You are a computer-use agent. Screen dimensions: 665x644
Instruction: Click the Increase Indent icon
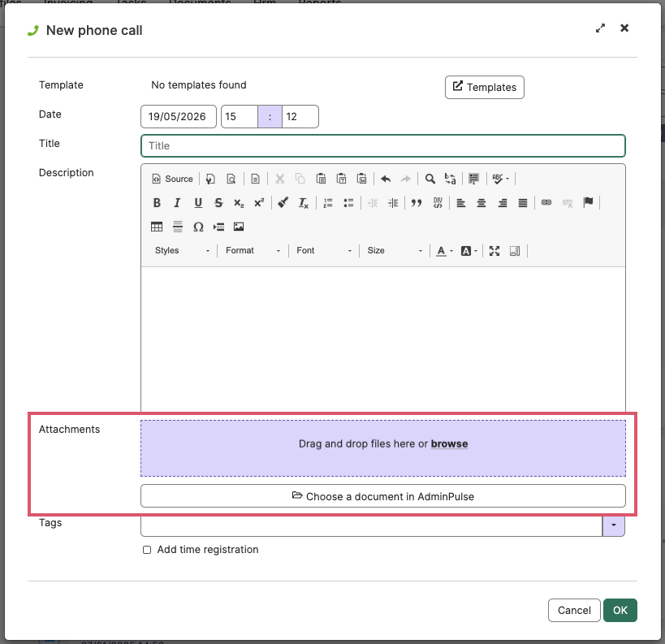(x=393, y=203)
